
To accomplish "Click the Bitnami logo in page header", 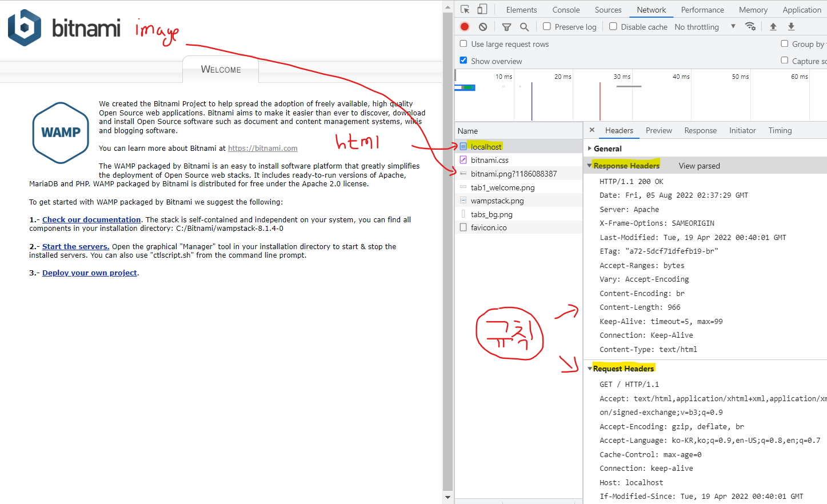I will pyautogui.click(x=64, y=27).
